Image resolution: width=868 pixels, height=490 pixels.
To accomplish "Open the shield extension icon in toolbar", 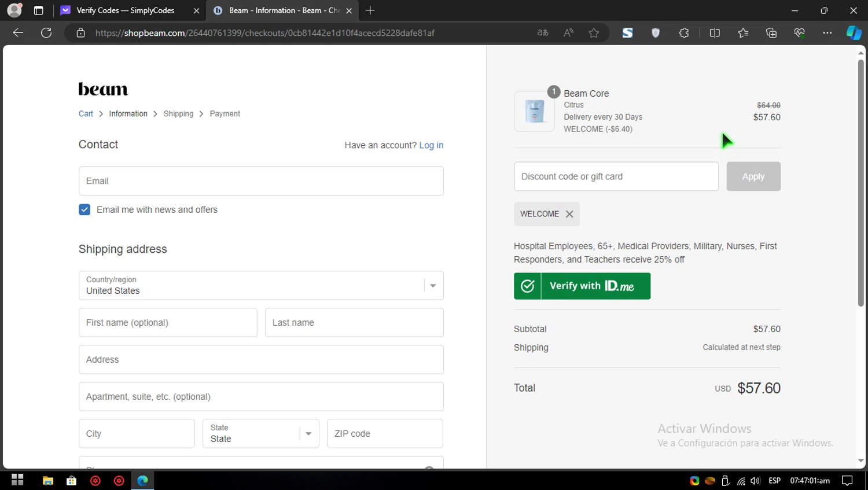I will 656,33.
